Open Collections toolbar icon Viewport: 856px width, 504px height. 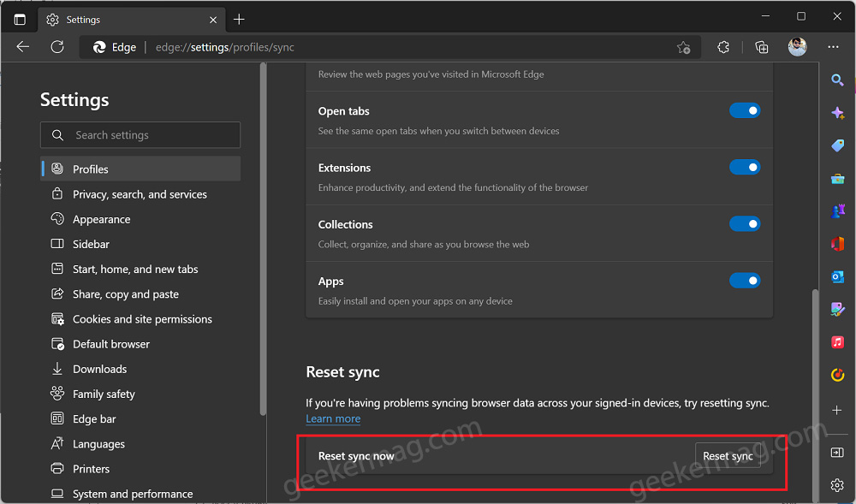[762, 47]
